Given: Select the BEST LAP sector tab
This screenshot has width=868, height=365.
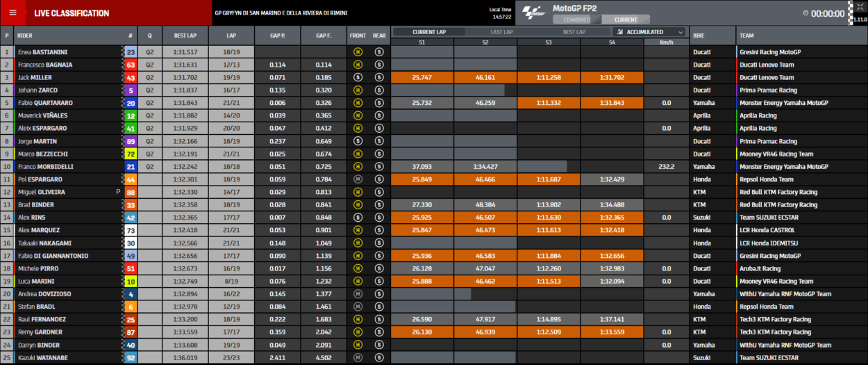Looking at the screenshot, I should pyautogui.click(x=574, y=32).
